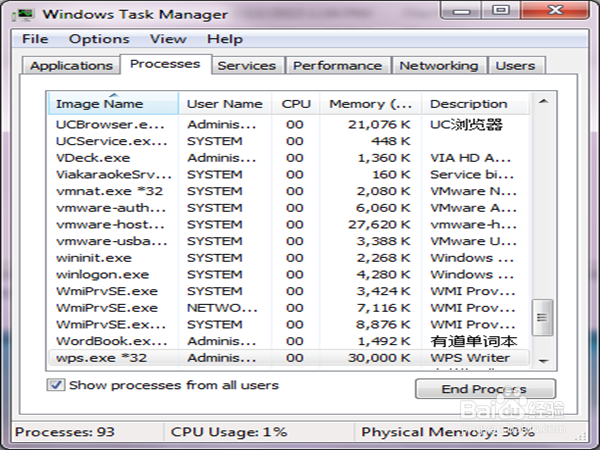Viewport: 600px width, 450px height.
Task: Open the Performance tab
Action: coord(338,65)
